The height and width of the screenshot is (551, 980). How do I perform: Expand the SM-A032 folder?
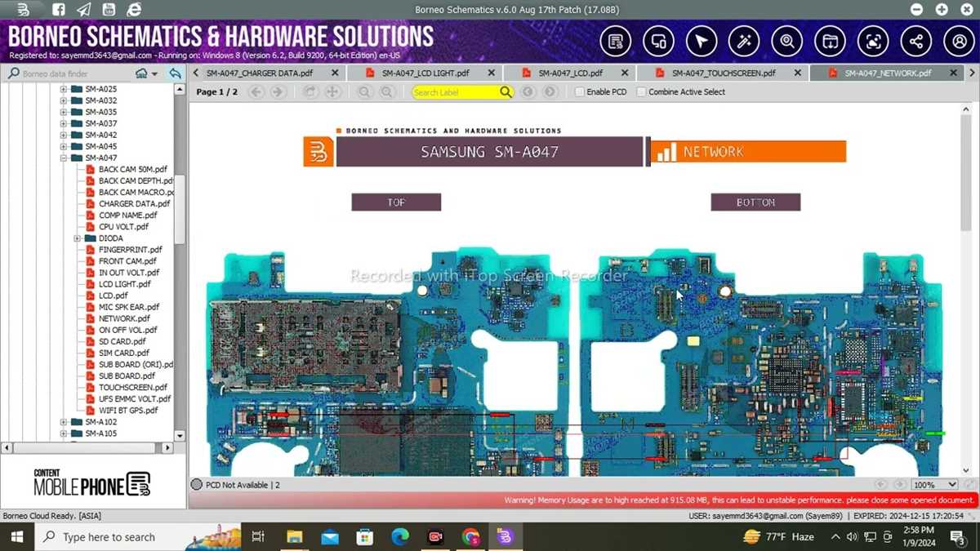click(x=64, y=100)
